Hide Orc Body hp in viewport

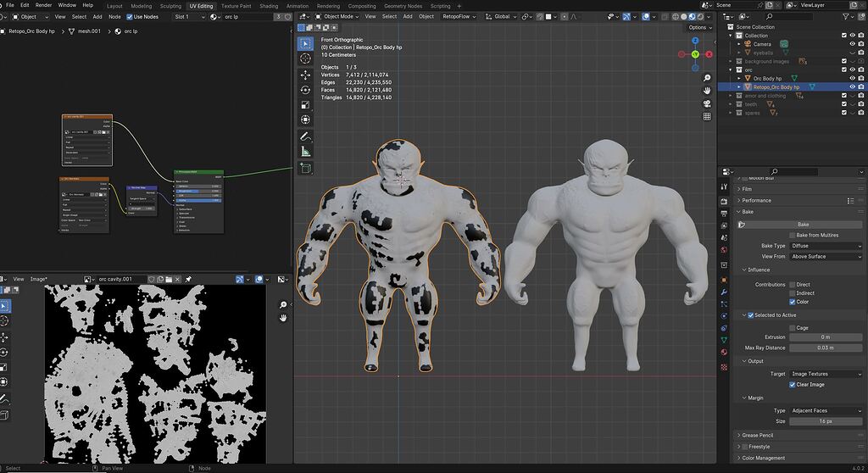click(854, 78)
